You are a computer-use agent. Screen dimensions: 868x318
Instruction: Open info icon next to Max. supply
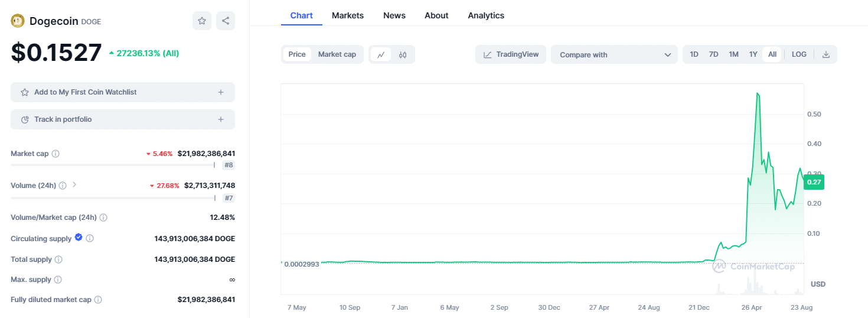click(57, 280)
